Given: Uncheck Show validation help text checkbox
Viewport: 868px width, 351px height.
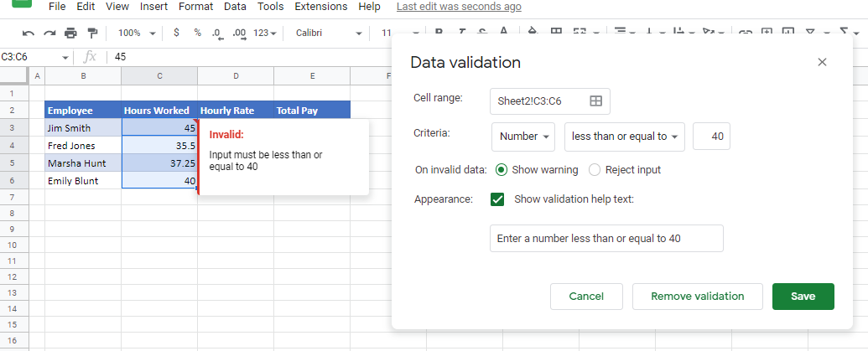Looking at the screenshot, I should click(497, 199).
